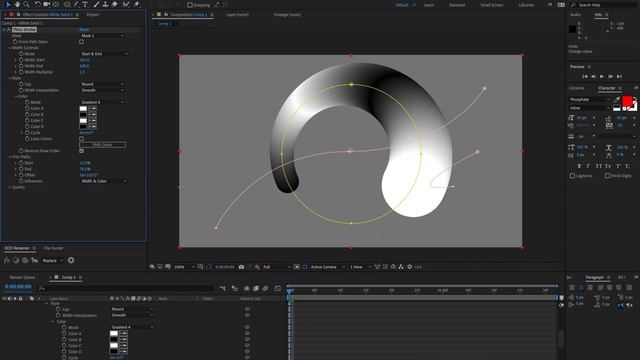Uncheck Reverse Draw Order checkbox
Screen dimensions: 640x360
(x=82, y=151)
